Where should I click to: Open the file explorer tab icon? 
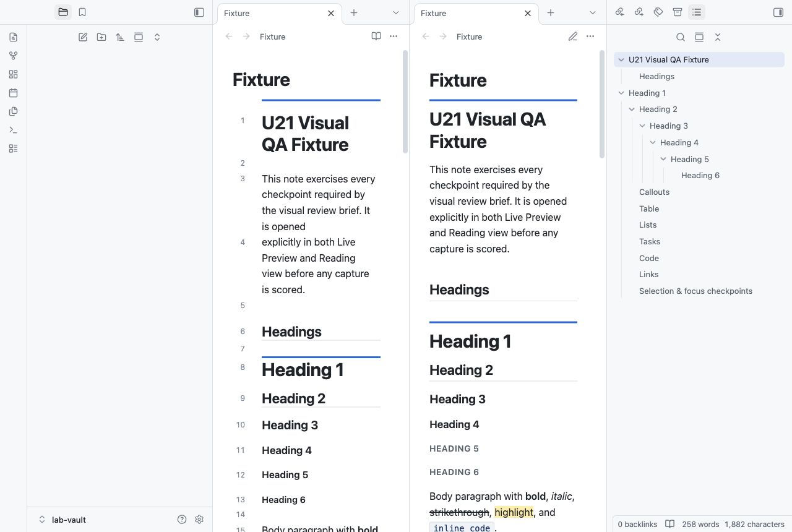(x=63, y=12)
